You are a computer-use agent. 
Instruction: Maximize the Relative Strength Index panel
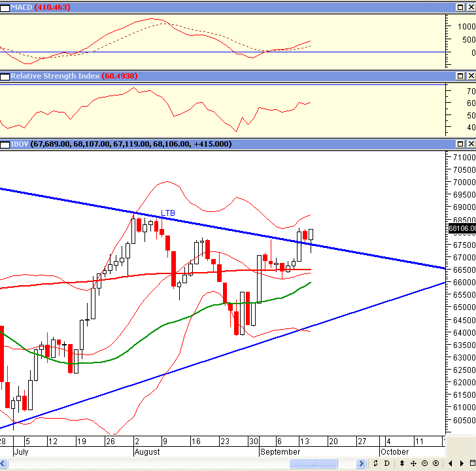460,76
